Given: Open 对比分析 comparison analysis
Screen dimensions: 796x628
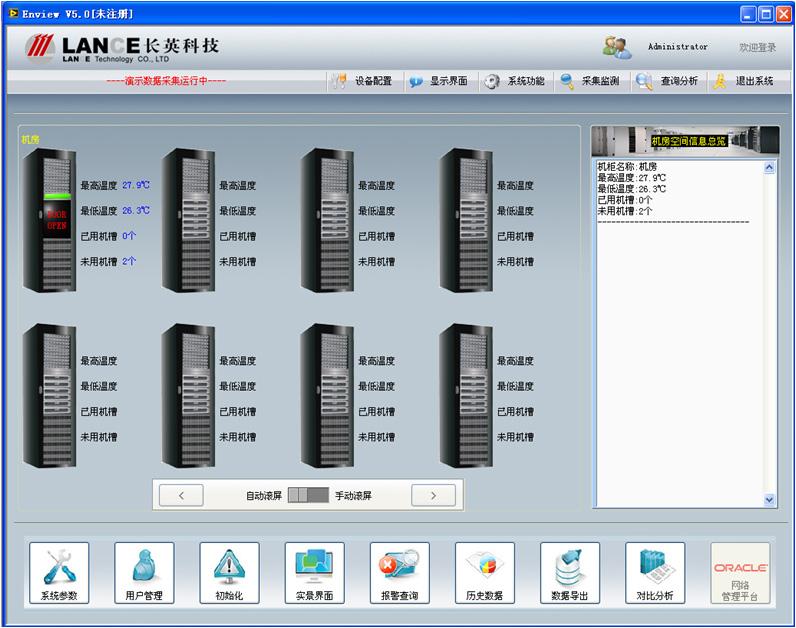Looking at the screenshot, I should coord(655,573).
